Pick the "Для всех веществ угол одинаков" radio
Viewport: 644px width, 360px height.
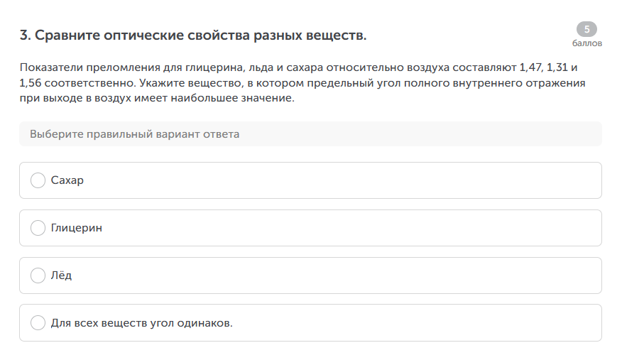coord(38,323)
